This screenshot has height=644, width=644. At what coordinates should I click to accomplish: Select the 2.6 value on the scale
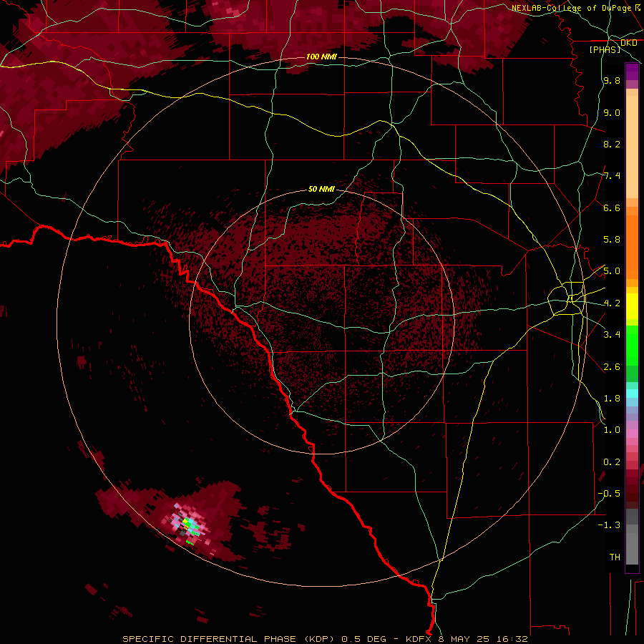click(612, 367)
